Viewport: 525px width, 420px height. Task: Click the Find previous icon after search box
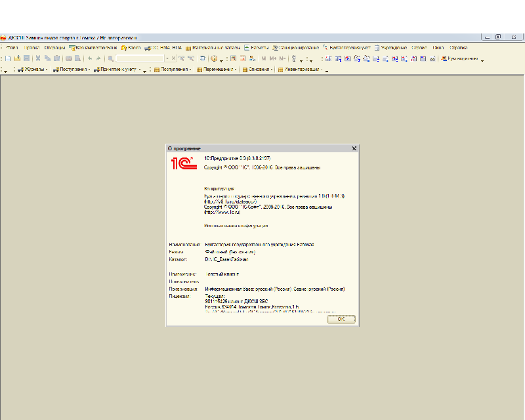point(191,58)
